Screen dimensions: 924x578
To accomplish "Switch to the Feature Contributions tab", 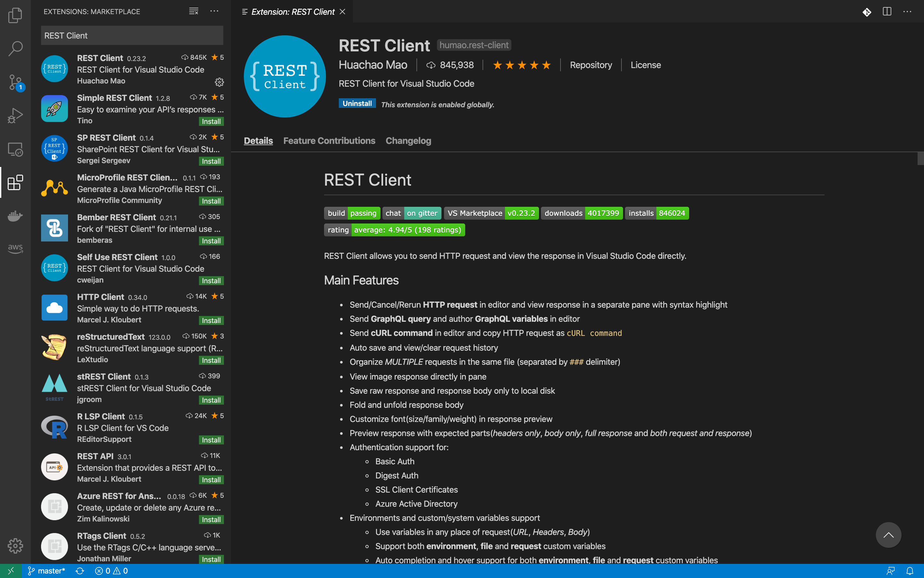I will pyautogui.click(x=329, y=141).
